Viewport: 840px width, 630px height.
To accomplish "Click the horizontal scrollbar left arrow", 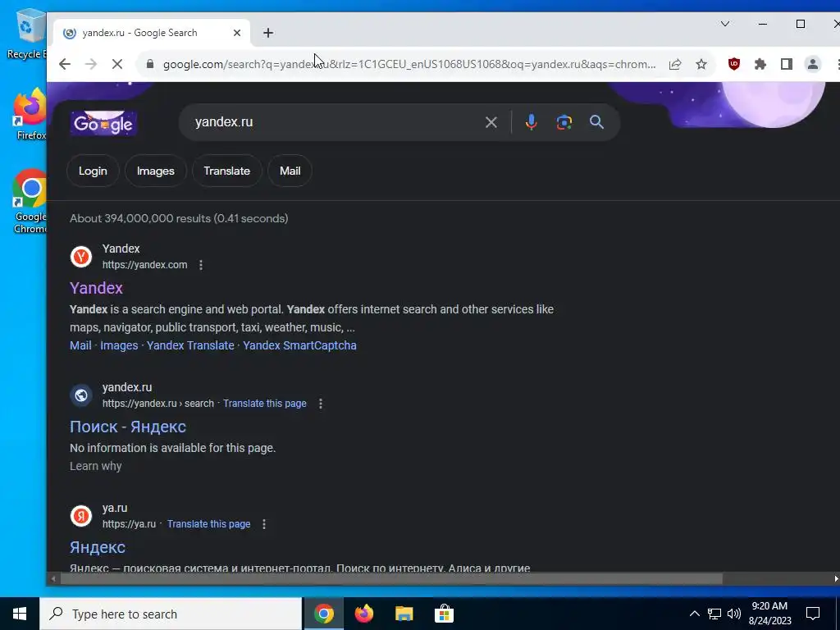I will click(x=53, y=578).
